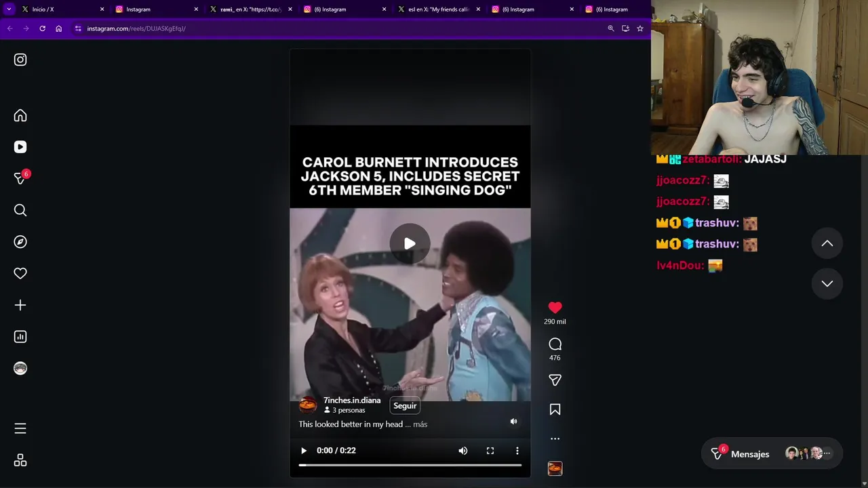The width and height of the screenshot is (868, 488).
Task: Open audio thumbnail below reel options
Action: [x=555, y=468]
